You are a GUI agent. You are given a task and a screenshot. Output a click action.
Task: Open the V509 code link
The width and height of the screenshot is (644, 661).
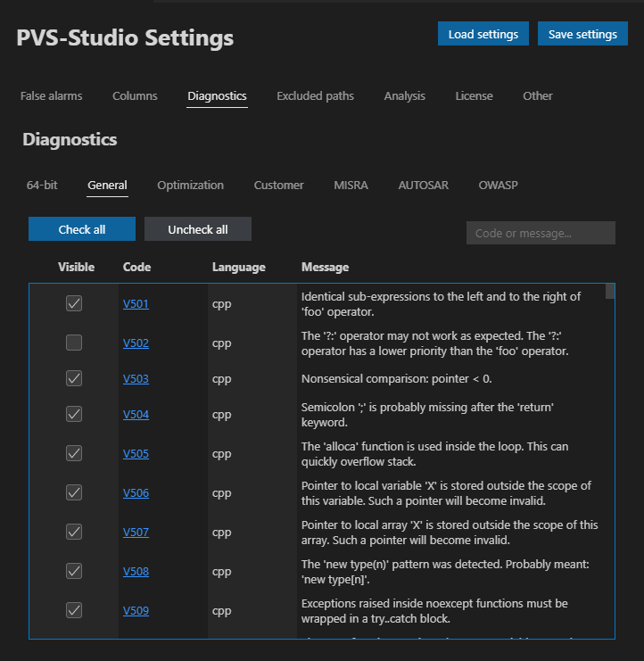(136, 610)
